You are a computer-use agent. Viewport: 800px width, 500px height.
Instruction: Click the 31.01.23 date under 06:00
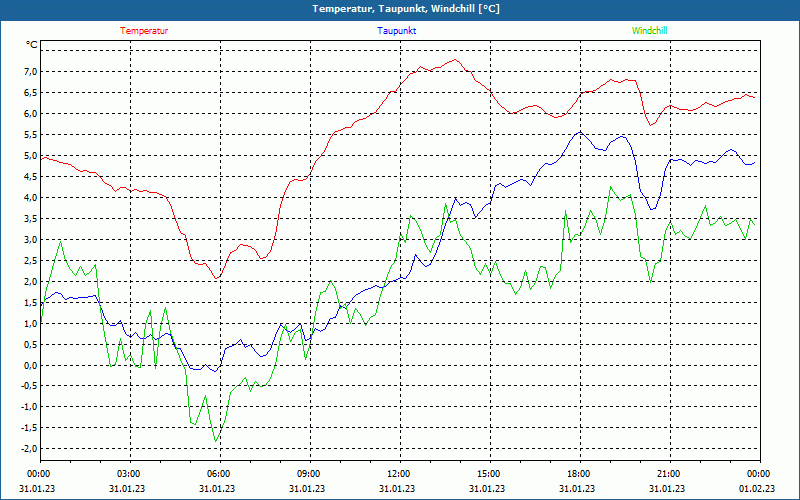(217, 488)
